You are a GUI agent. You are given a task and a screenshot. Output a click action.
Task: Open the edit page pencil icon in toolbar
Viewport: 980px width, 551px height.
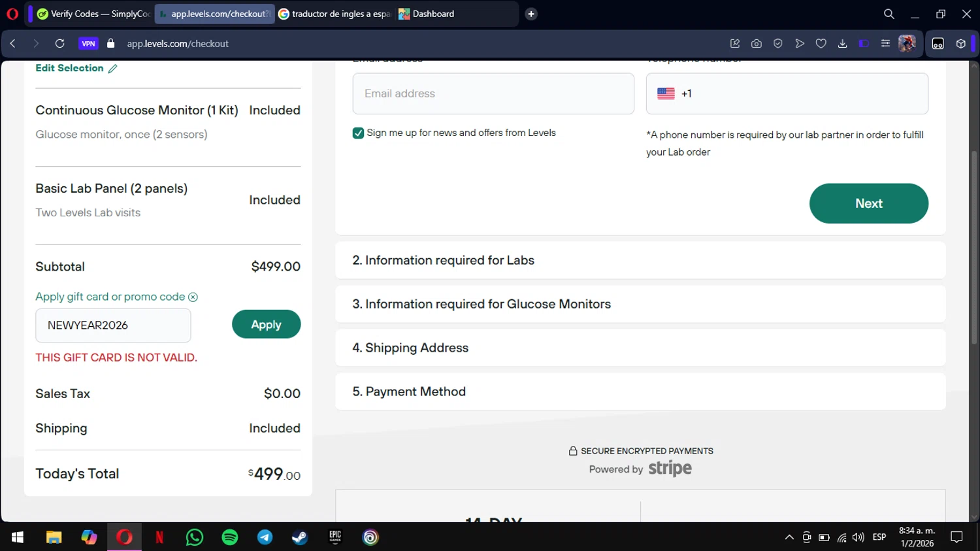[x=734, y=44]
